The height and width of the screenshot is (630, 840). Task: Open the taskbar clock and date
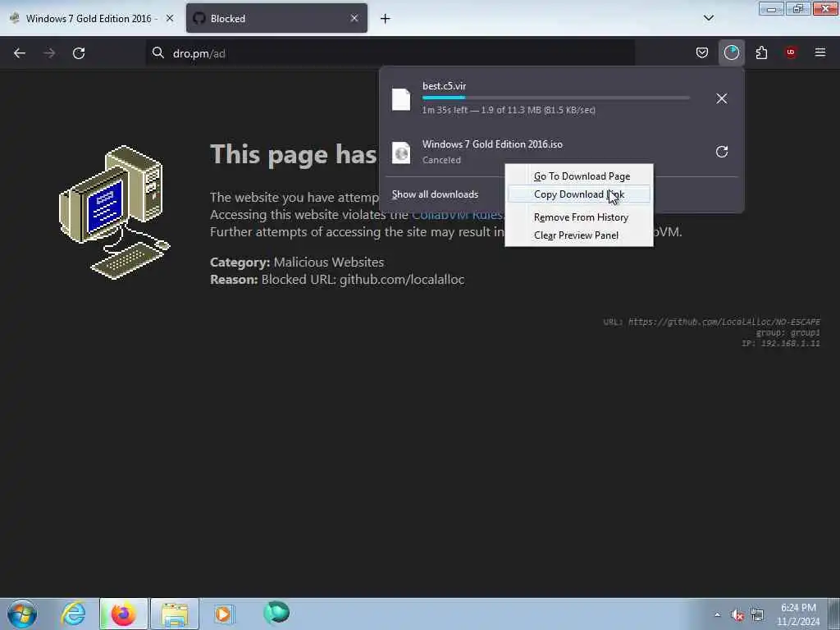coord(798,614)
